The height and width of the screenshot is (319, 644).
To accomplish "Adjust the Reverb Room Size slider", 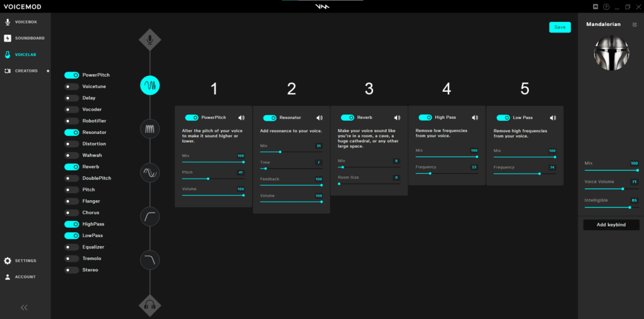I will point(369,184).
